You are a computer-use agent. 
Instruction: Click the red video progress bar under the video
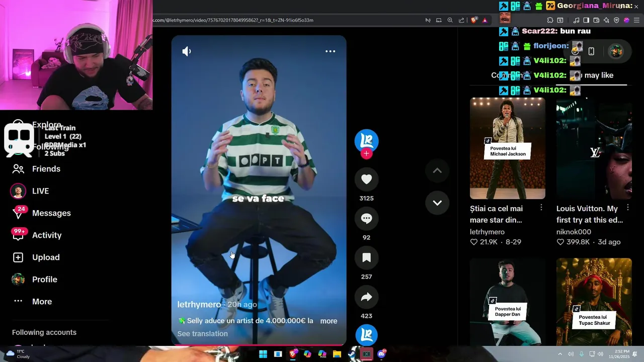pos(259,345)
